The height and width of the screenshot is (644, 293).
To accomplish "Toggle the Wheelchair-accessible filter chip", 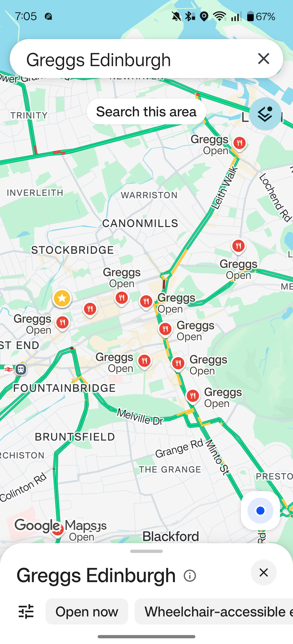I will coord(214,611).
